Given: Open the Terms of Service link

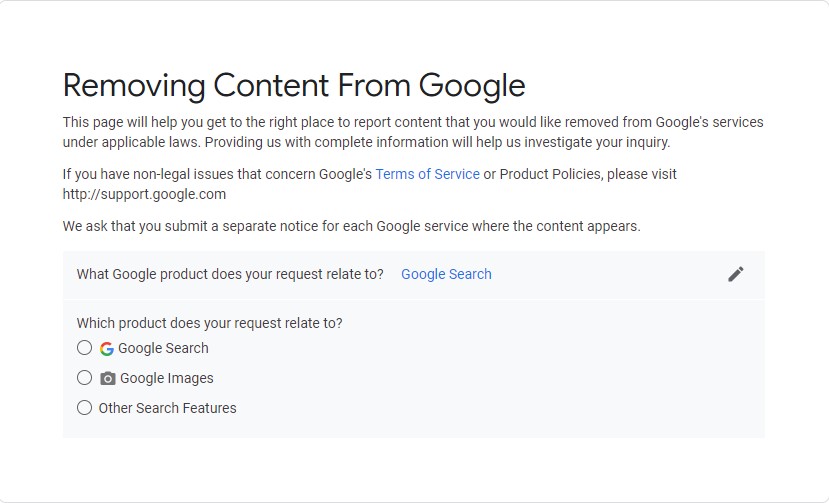Looking at the screenshot, I should tap(427, 174).
